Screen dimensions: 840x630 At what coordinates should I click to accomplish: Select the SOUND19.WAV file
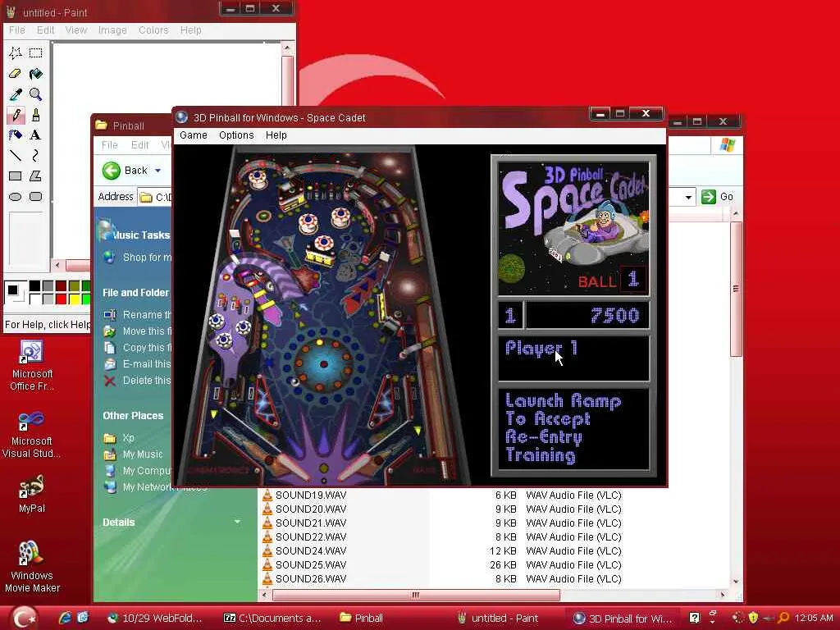tap(304, 495)
